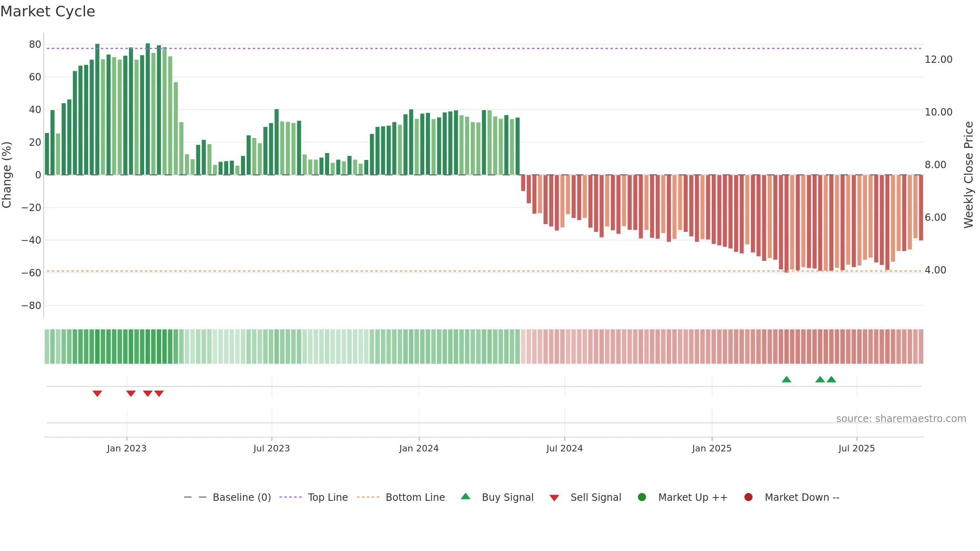Image resolution: width=980 pixels, height=551 pixels.
Task: Click the first green buy signal marker in 2025
Action: point(786,379)
